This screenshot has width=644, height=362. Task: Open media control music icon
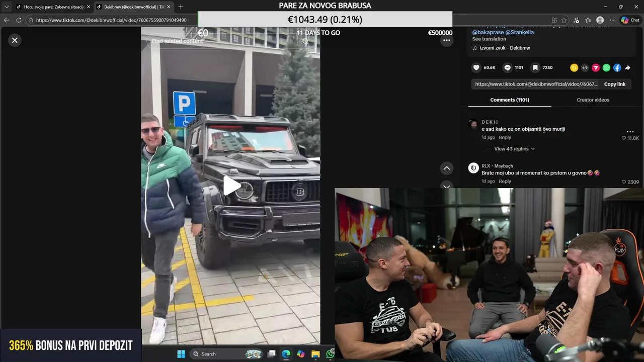point(576,20)
